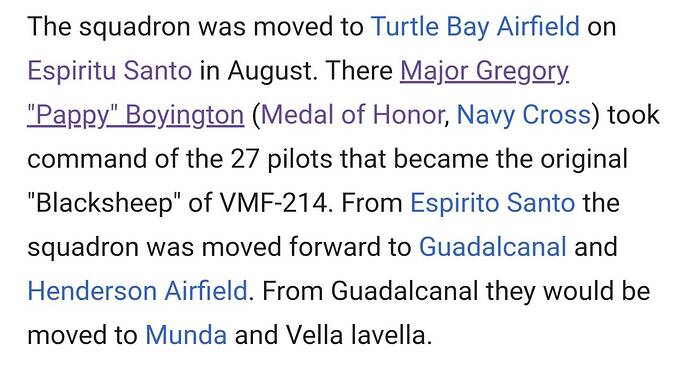The width and height of the screenshot is (690, 367).
Task: Click the word August in the paragraph
Action: 271,71
